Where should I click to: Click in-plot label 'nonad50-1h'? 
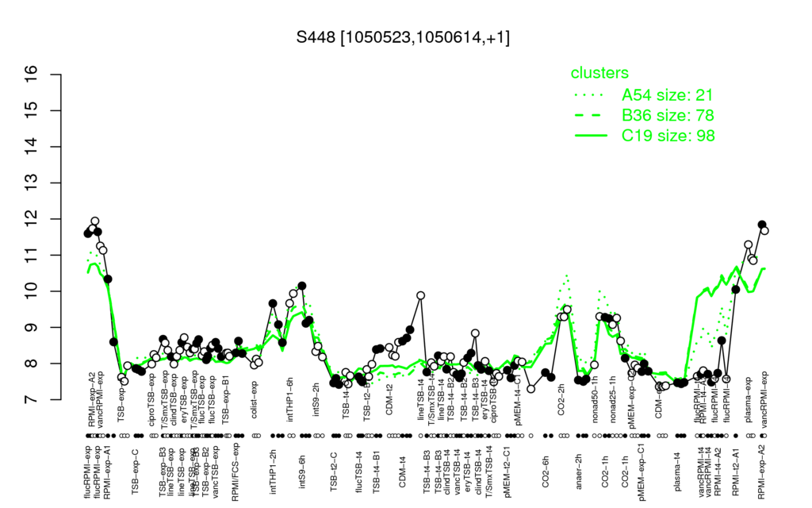596,401
